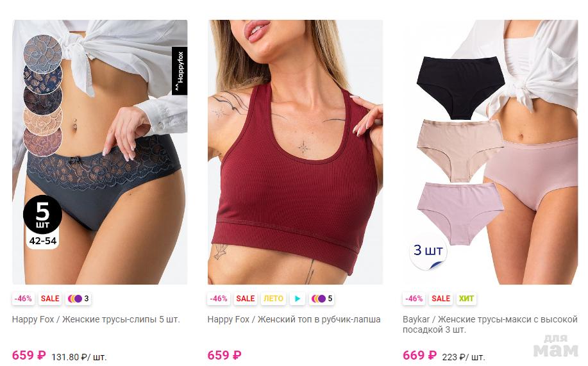This screenshot has height=366, width=588.
Task: Open the burgundy ribbed top product image
Action: pyautogui.click(x=295, y=152)
